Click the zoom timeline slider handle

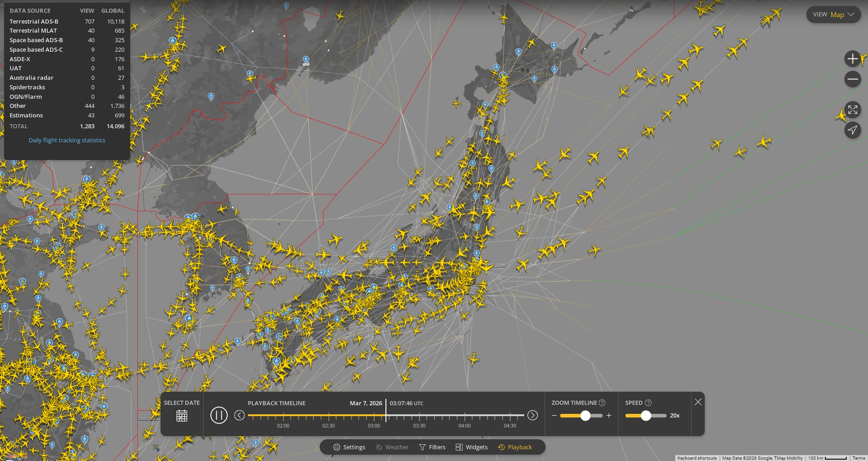click(585, 416)
